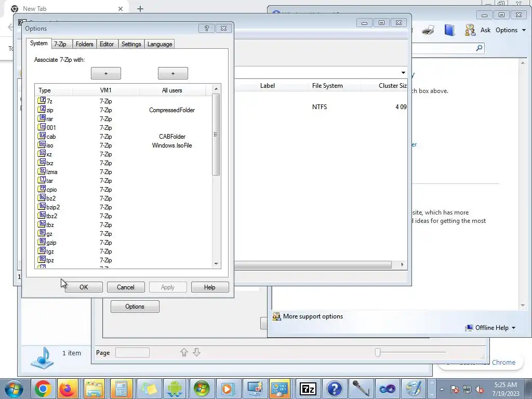Click the Help button in Options dialog

coord(210,287)
